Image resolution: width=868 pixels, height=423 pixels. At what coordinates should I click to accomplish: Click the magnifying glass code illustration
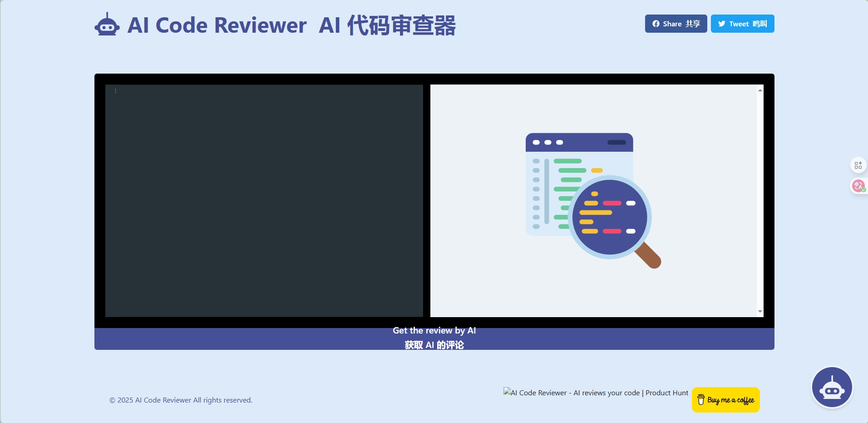(x=593, y=200)
